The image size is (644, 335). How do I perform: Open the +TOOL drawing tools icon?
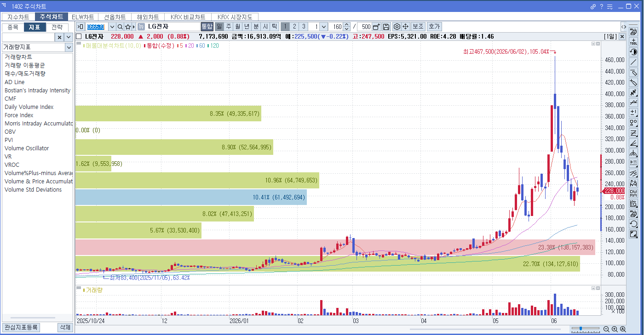[x=633, y=42]
